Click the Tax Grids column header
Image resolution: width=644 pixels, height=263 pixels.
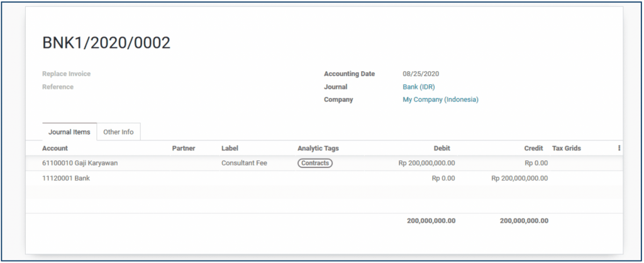[566, 148]
